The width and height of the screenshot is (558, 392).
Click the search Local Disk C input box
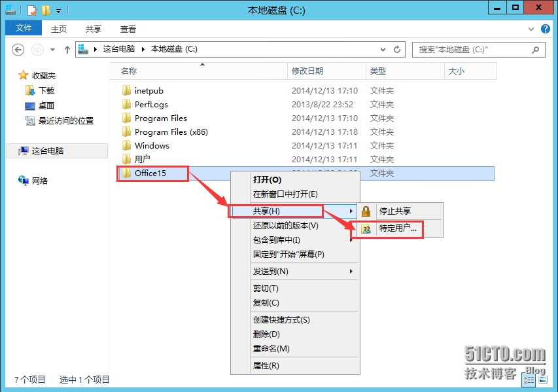tap(471, 50)
